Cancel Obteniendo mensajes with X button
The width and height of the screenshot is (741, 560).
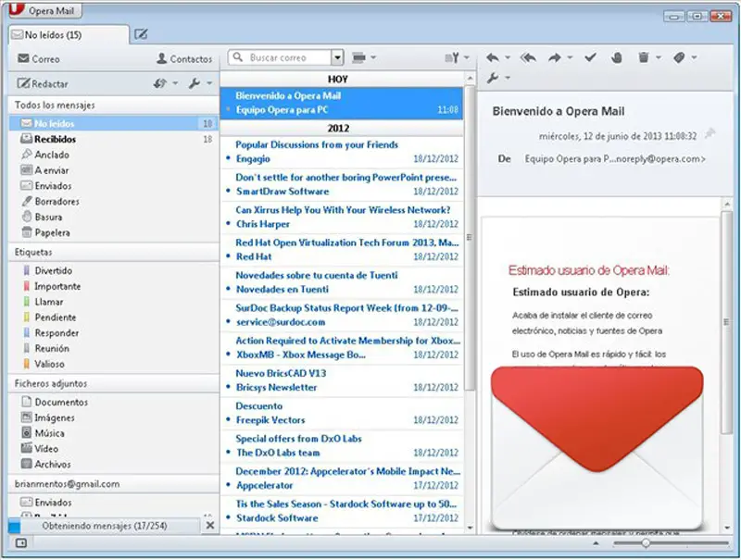(x=210, y=525)
